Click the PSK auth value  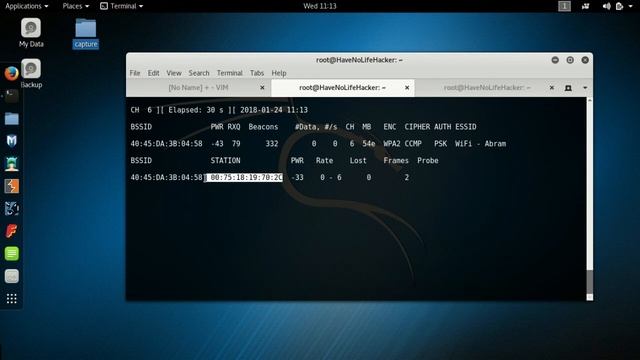440,144
